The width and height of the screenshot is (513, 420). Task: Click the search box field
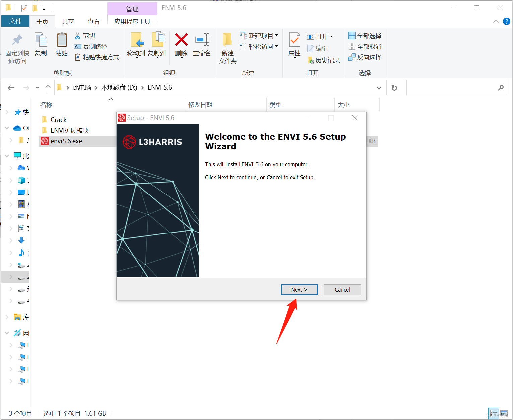[x=457, y=88]
